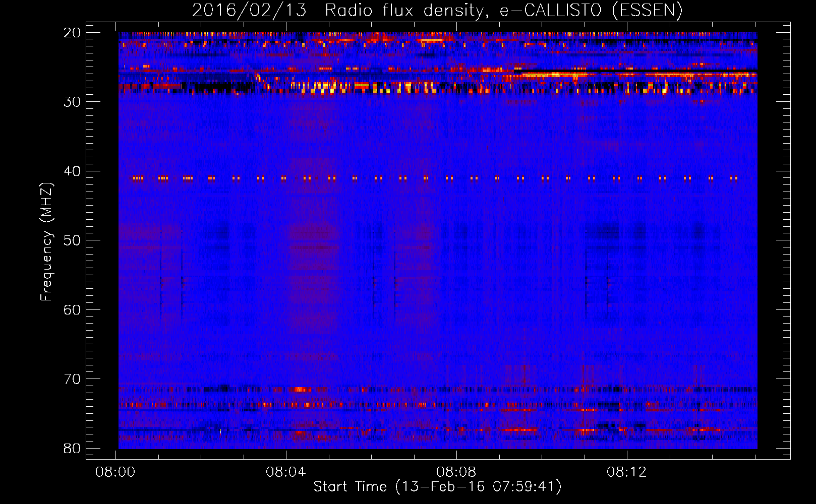
Task: Click the 40 frequency tick label
Action: pos(73,171)
